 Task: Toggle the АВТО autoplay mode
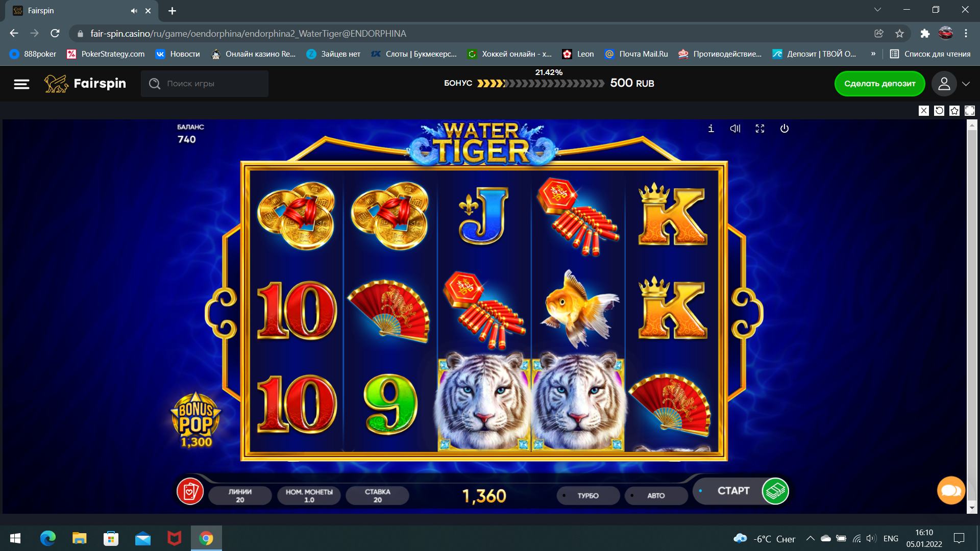(656, 495)
